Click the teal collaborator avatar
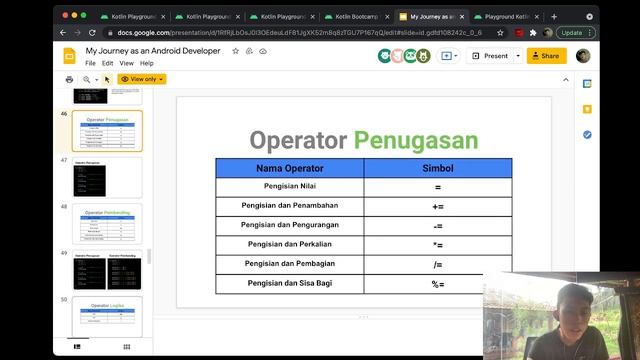Viewport: 640px width, 360px height. tap(410, 56)
